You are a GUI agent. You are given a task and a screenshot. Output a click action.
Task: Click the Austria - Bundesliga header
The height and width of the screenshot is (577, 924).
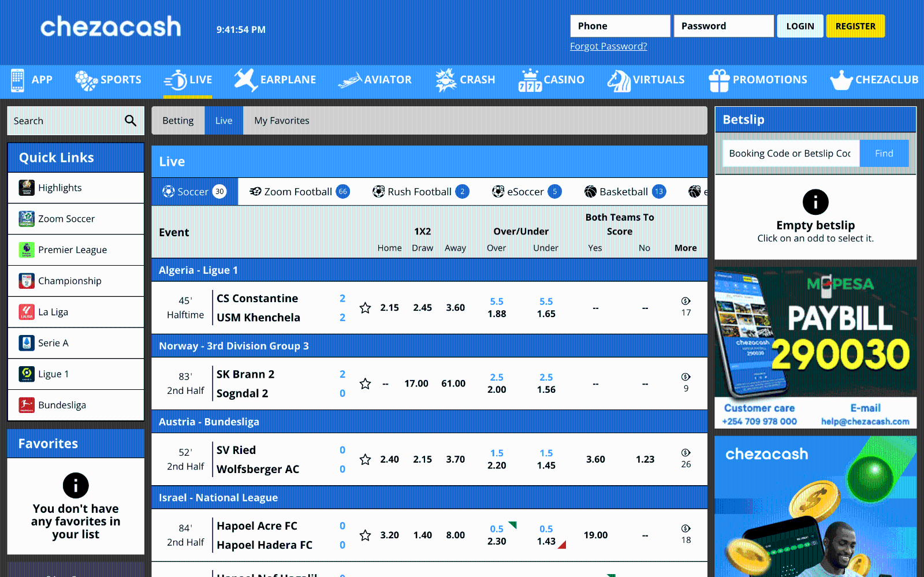(429, 422)
